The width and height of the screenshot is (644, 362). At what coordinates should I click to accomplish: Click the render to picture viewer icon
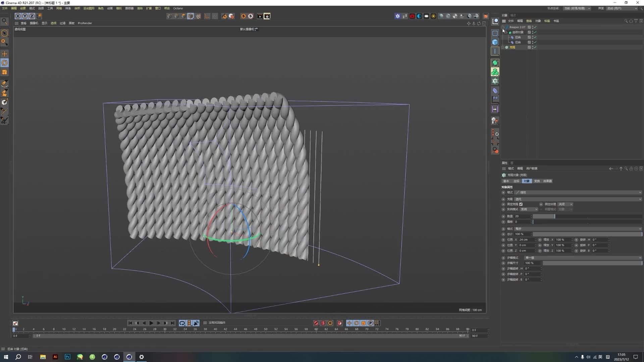tap(260, 16)
